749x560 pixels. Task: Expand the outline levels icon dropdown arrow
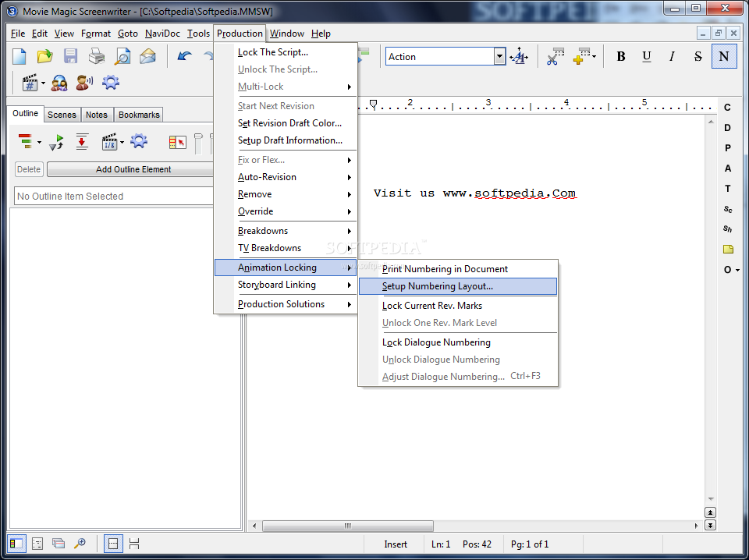point(39,142)
